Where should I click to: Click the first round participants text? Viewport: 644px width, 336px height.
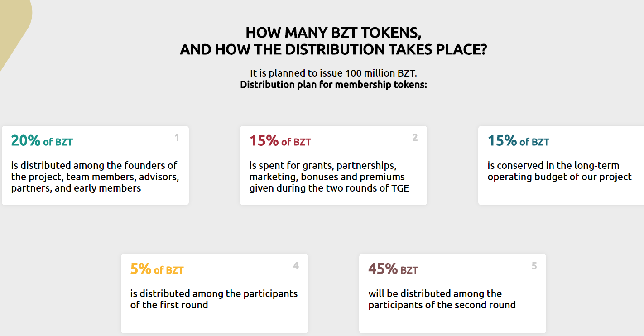coord(214,299)
